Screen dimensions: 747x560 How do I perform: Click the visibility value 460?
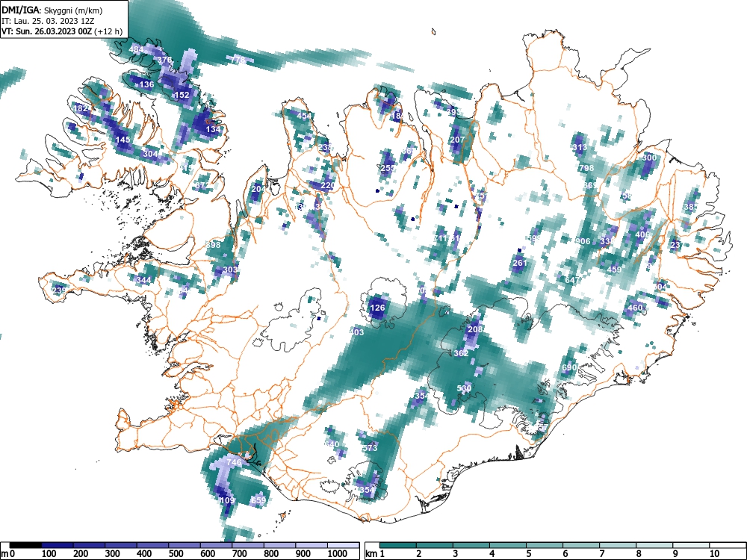[x=635, y=308]
